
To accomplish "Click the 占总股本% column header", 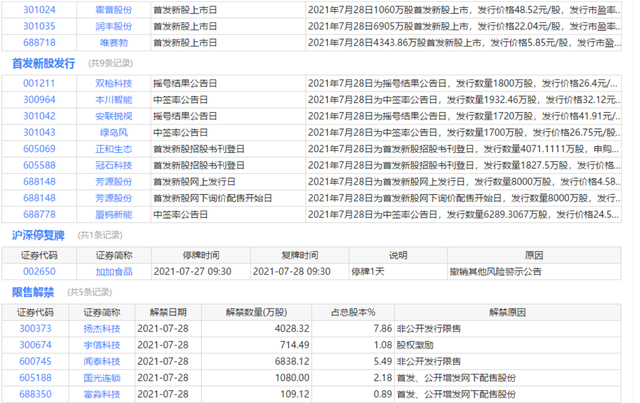I will (x=353, y=312).
